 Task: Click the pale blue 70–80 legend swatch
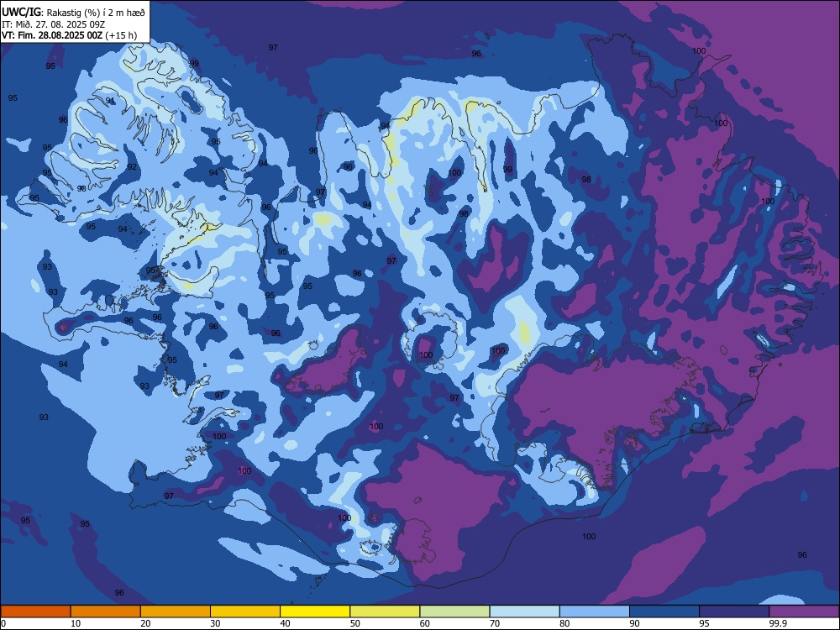[x=524, y=612]
